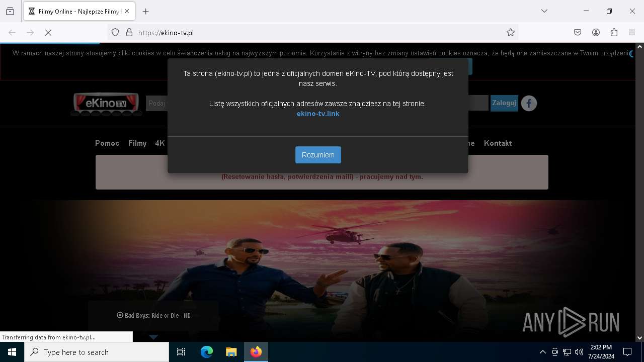Close the Filmy Online tab
The image size is (644, 362).
pos(127,11)
